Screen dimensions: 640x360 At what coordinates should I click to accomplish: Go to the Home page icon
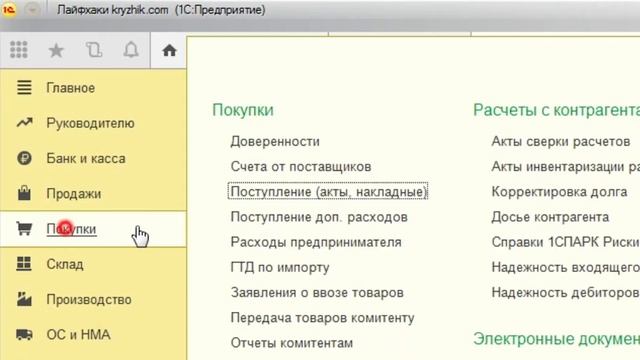(x=169, y=51)
